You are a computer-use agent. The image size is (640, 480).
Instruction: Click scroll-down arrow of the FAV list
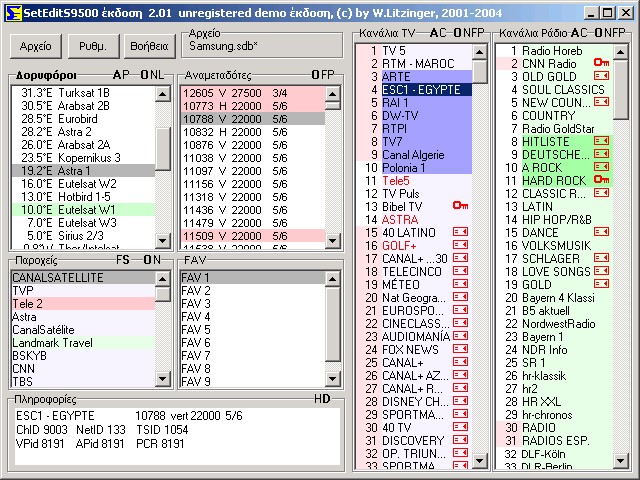coord(333,381)
